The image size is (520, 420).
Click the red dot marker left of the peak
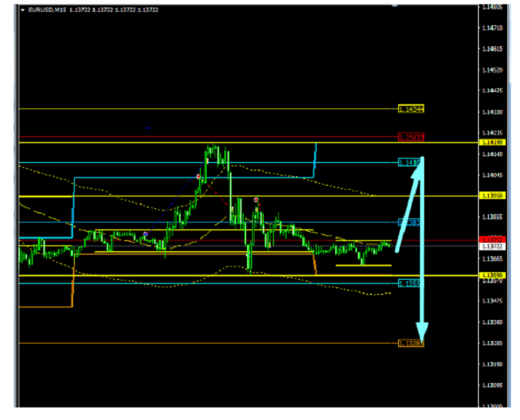[198, 176]
